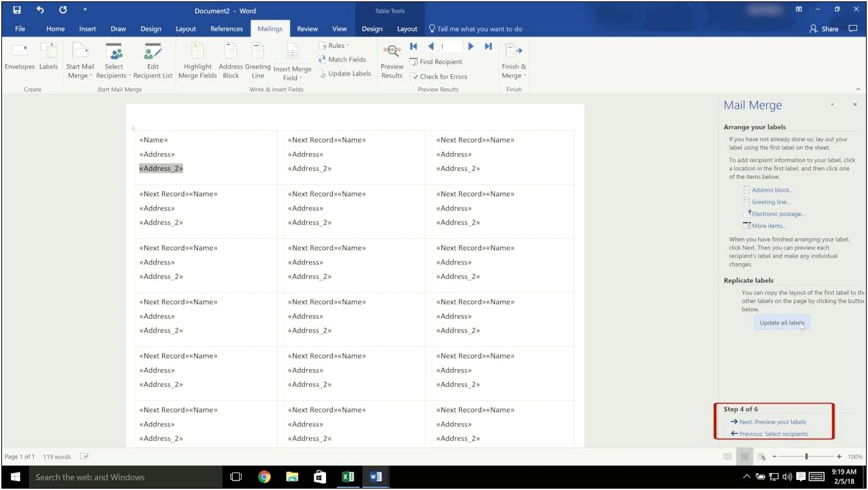The height and width of the screenshot is (490, 868).
Task: Click the Share button
Action: click(x=824, y=29)
